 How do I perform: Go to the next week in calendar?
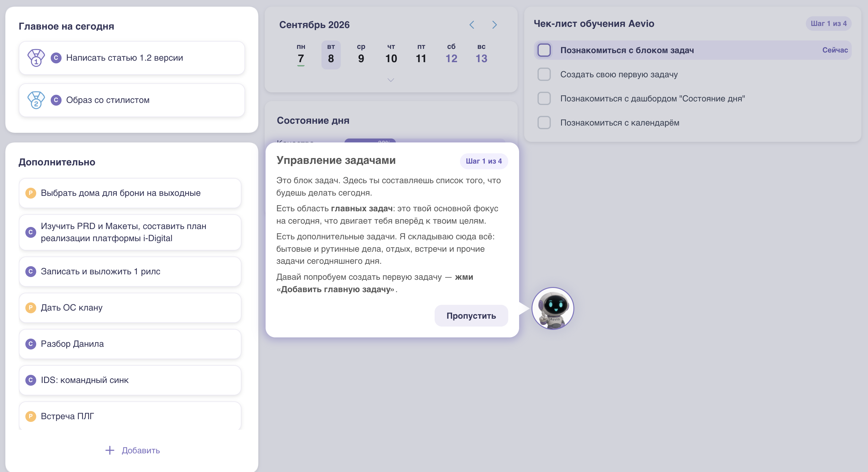[x=494, y=25]
